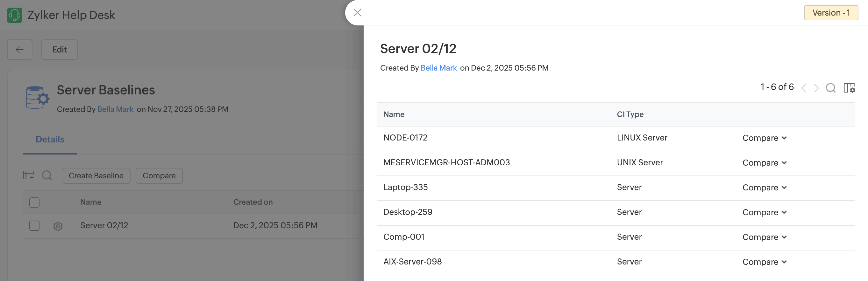Click the Version - 1 badge
Viewport: 868px width, 281px height.
831,13
